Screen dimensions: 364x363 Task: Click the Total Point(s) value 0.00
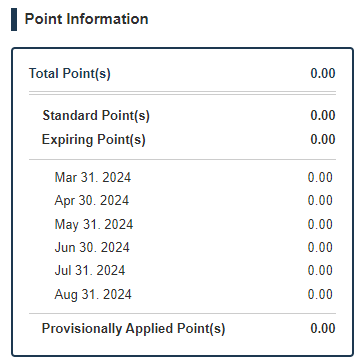pyautogui.click(x=323, y=73)
